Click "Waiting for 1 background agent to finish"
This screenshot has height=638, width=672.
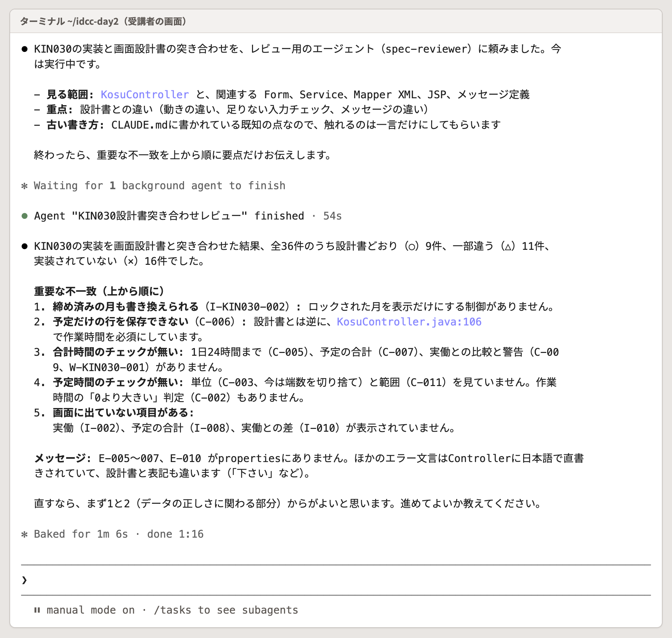coord(160,186)
